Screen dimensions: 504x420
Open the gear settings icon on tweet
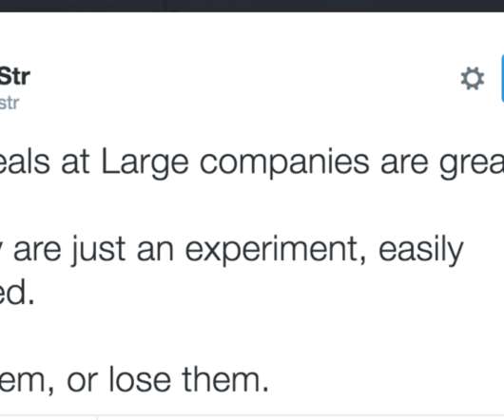tap(473, 78)
